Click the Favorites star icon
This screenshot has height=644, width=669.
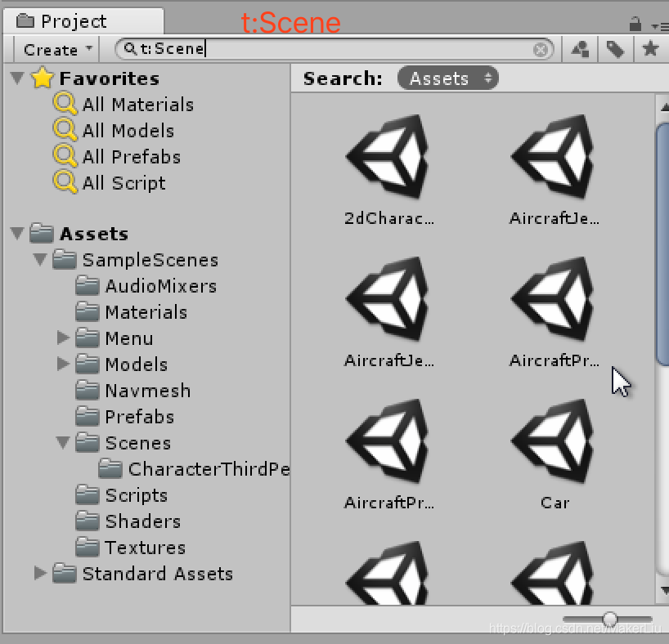click(43, 77)
